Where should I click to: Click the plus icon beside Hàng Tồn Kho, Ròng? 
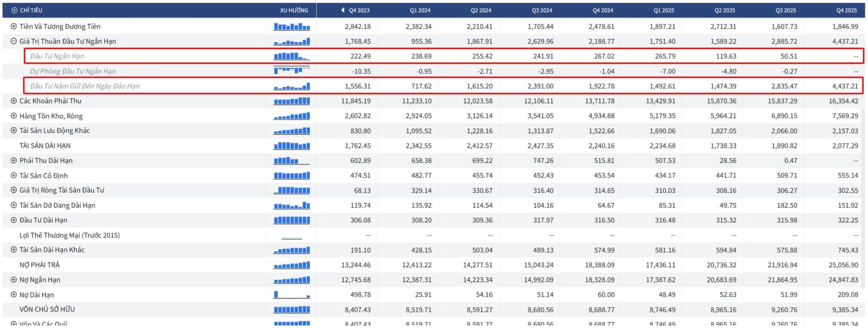click(14, 116)
